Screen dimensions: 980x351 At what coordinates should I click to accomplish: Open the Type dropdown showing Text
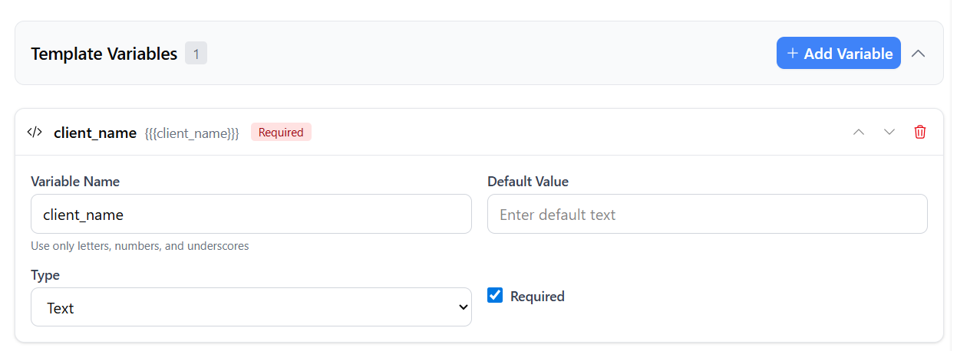[x=251, y=307]
